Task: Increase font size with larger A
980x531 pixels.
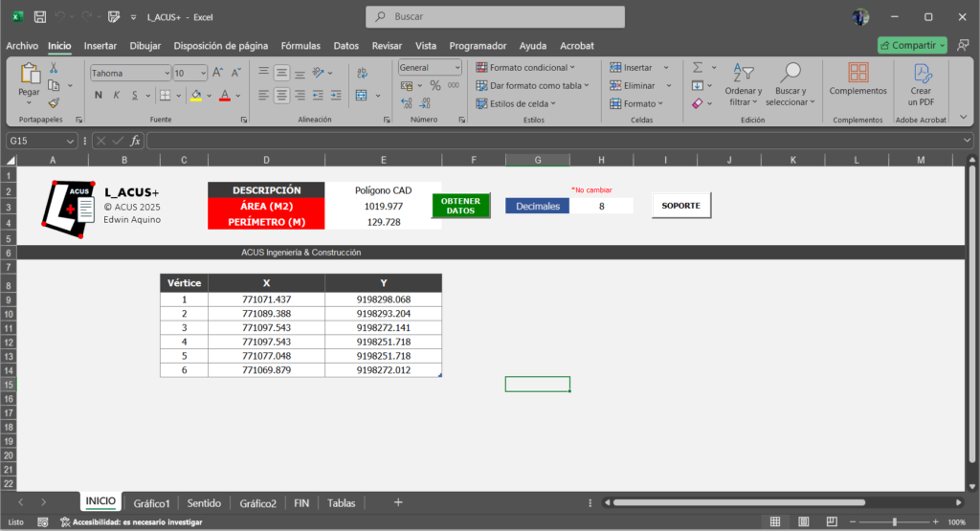Action: pos(217,72)
